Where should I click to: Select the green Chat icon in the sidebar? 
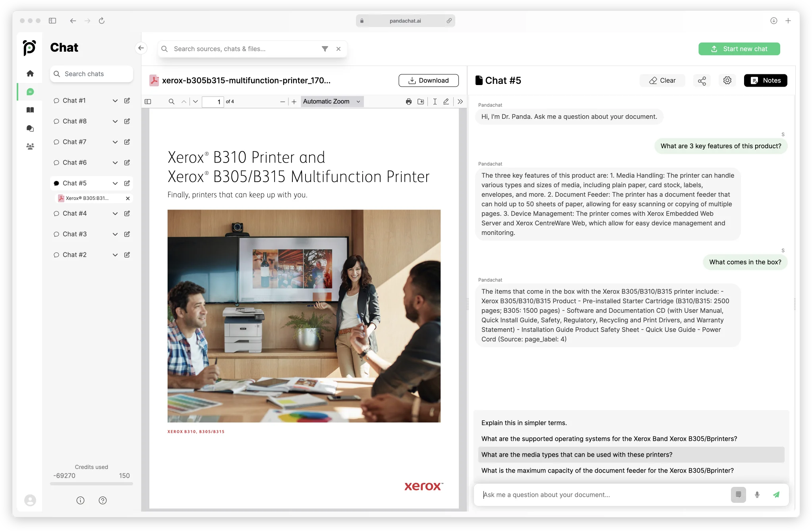tap(30, 92)
